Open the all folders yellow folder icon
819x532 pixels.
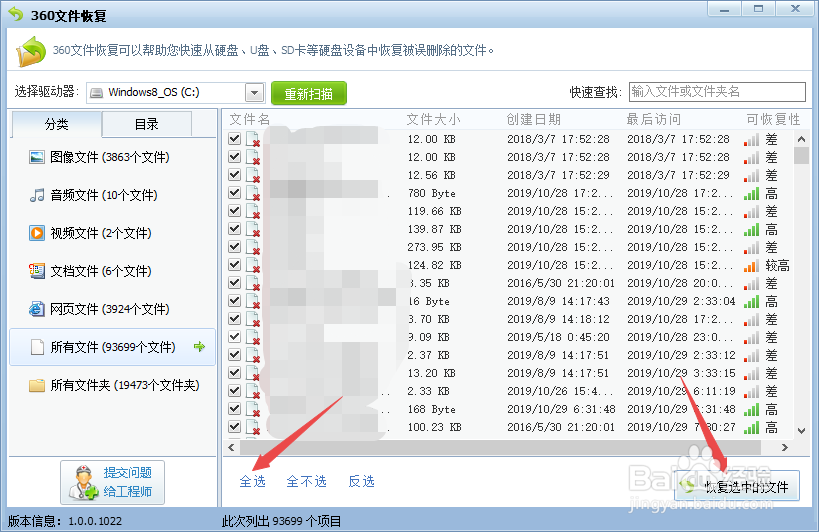pyautogui.click(x=37, y=385)
